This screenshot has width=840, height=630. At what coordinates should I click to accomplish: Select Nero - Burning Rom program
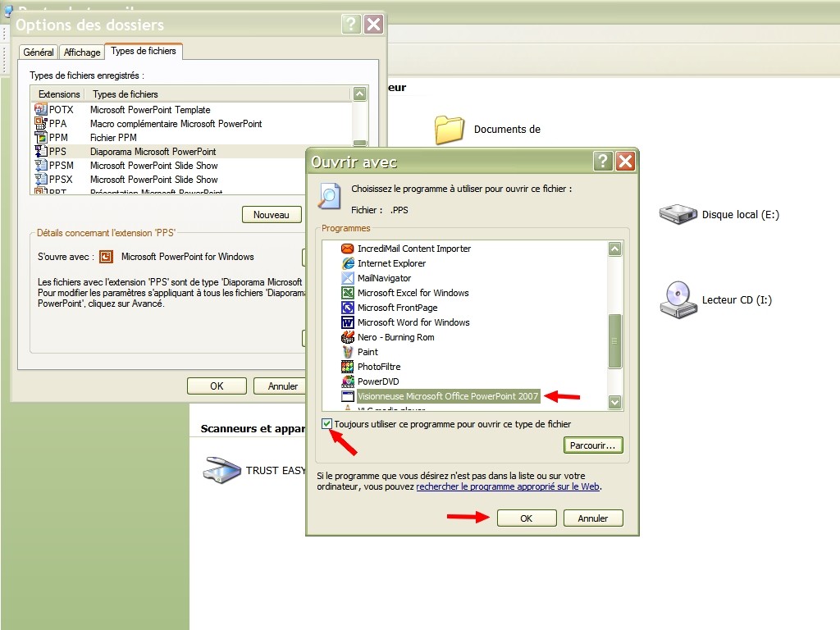click(395, 337)
